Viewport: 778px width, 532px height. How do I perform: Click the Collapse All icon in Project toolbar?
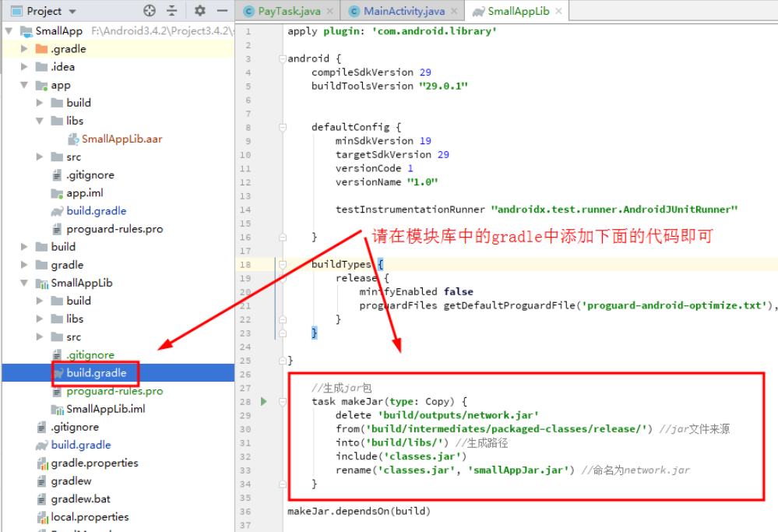click(170, 11)
